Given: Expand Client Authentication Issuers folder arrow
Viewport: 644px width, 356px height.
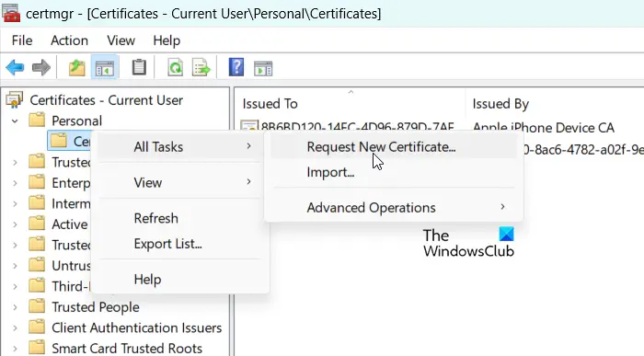Looking at the screenshot, I should (x=16, y=327).
